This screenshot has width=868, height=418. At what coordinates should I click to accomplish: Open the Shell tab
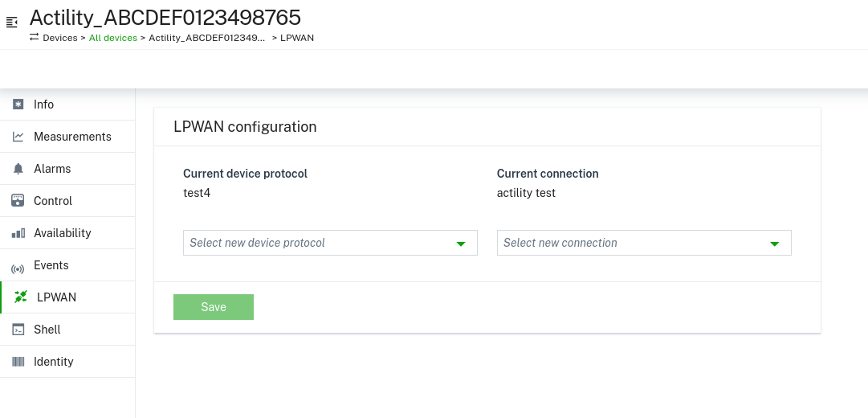(67, 330)
